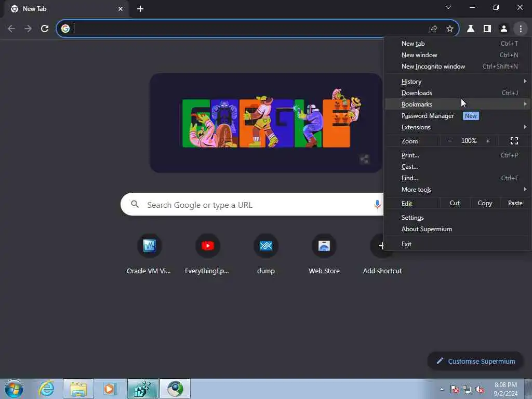Expand the History submenu
The width and height of the screenshot is (532, 399).
(x=458, y=82)
